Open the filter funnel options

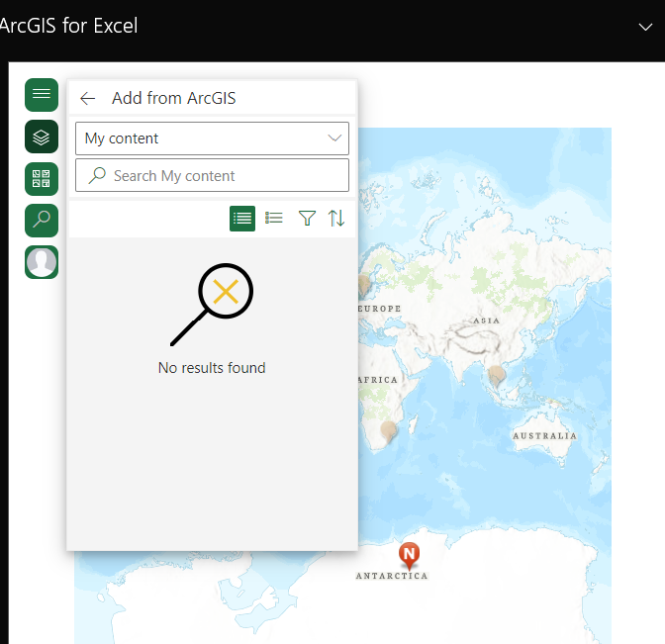click(x=307, y=218)
